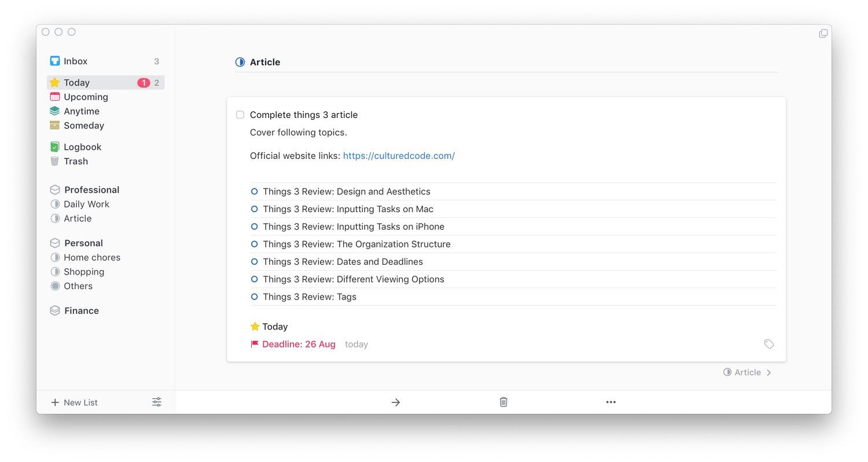Click the Article project progress circle in header

[240, 62]
